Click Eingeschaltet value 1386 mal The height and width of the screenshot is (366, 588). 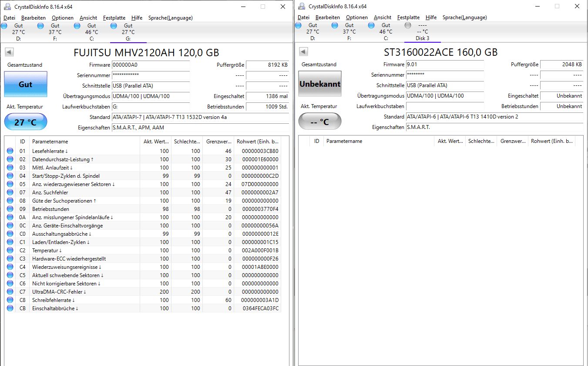[x=267, y=96]
